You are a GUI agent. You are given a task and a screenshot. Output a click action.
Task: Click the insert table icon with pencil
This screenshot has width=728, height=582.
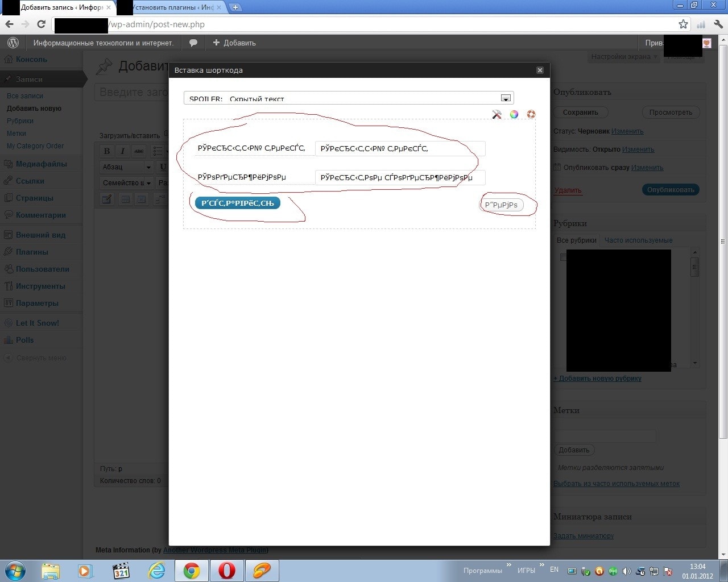pos(107,199)
